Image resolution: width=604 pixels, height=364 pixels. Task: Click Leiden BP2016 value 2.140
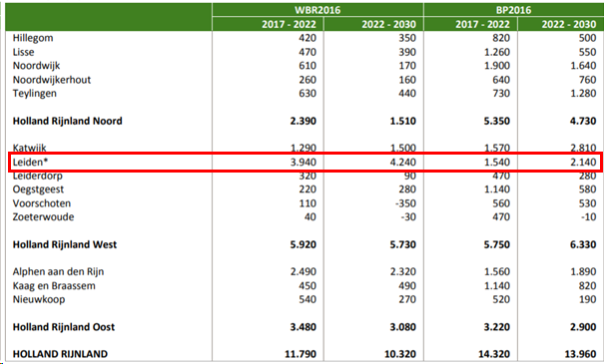click(583, 162)
